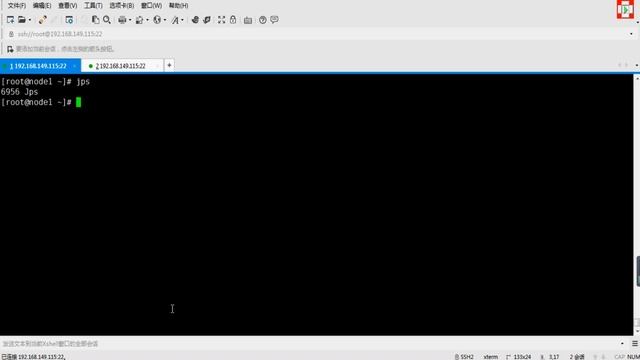640x360 pixels.
Task: Open the Edit (E) menu
Action: 42,6
